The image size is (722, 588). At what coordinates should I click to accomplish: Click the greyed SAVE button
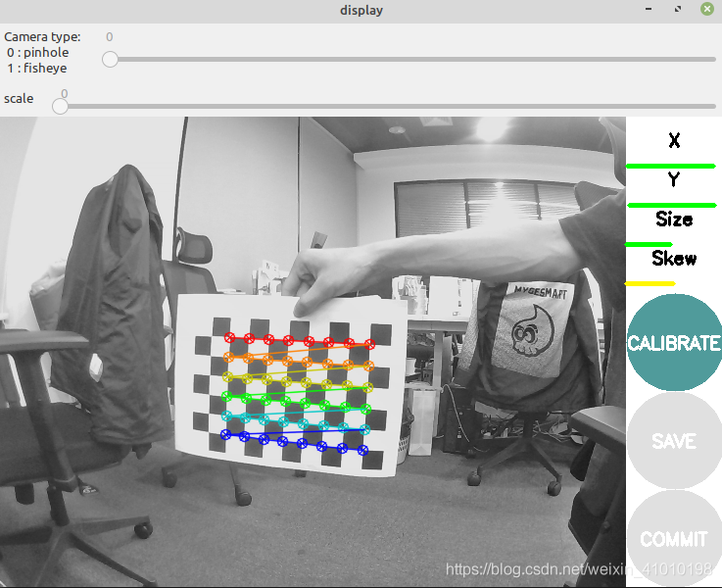[x=674, y=441]
